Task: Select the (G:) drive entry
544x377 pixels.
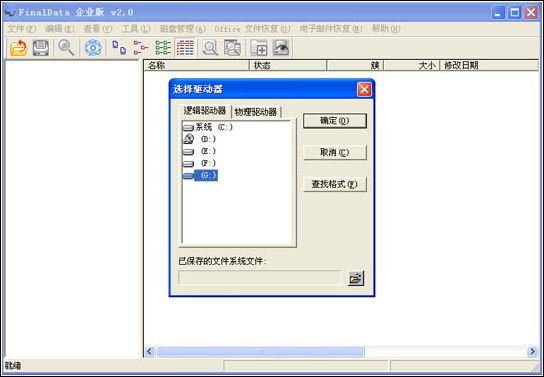Action: [x=200, y=175]
